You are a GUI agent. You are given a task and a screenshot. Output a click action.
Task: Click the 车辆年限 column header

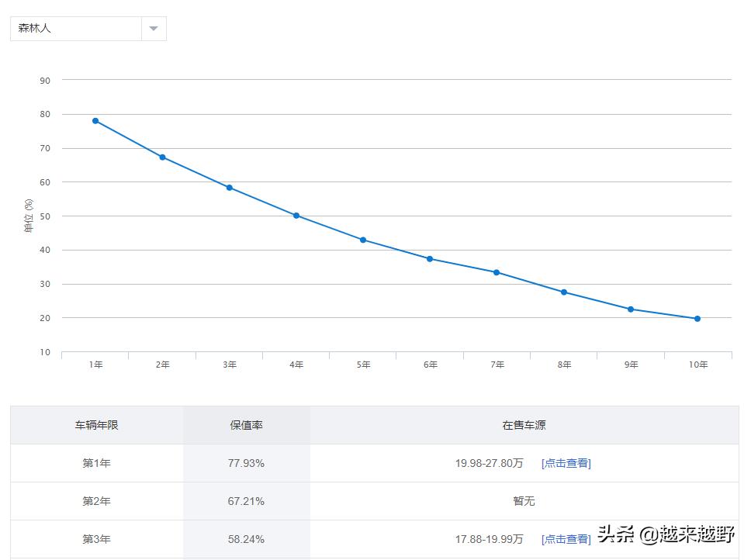pyautogui.click(x=96, y=425)
